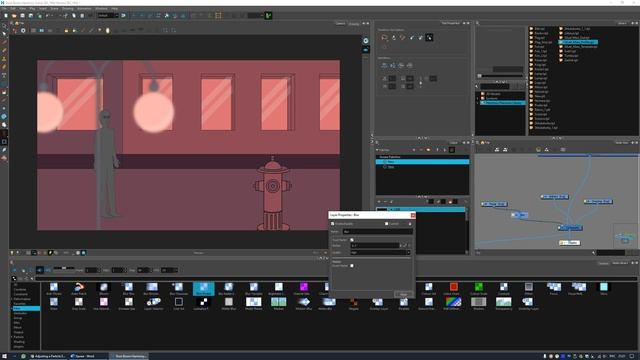This screenshot has width=640, height=360.
Task: Select the highlighted file in the Library list
Action: 579,42
